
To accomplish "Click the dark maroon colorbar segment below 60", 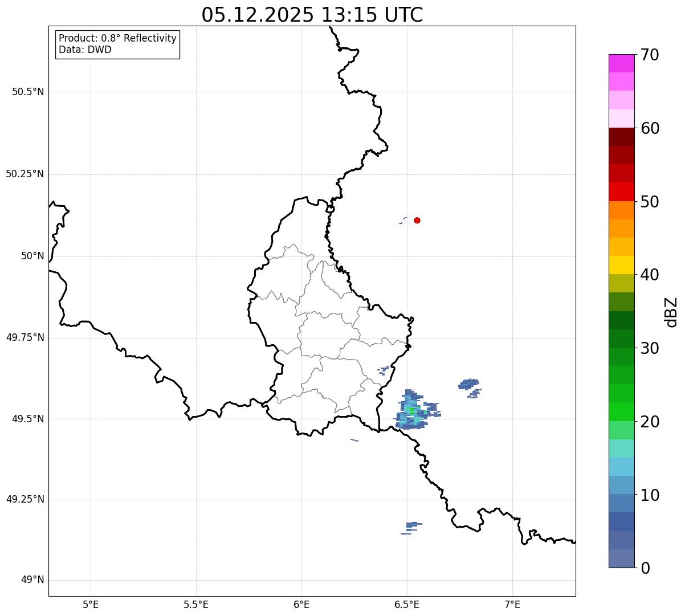I will [x=621, y=137].
